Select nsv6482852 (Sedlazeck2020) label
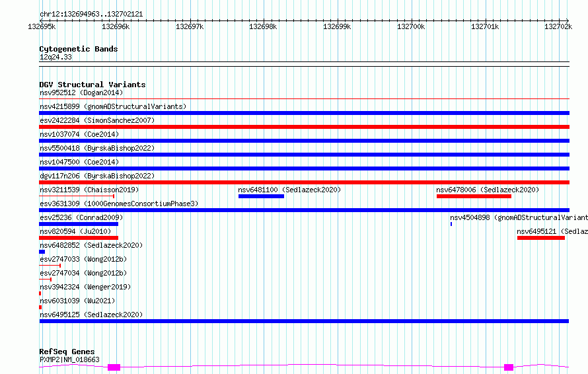 pos(91,245)
